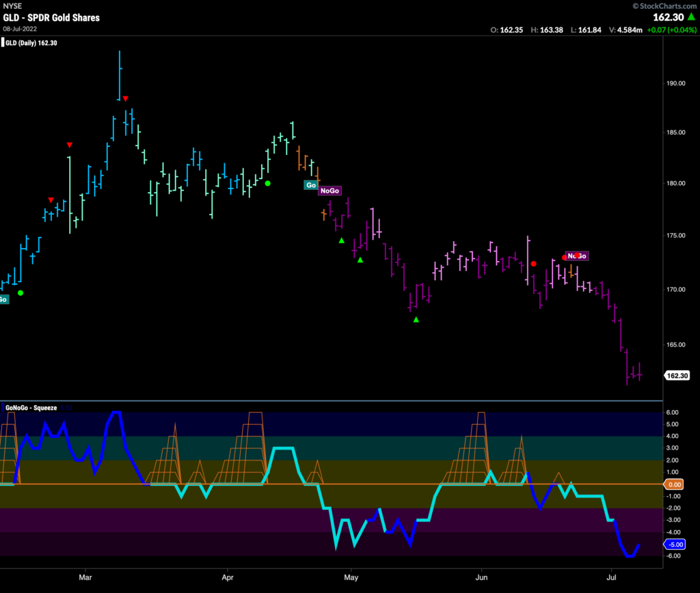Viewport: 700px width, 593px height.
Task: Click the green dot near 170 in February
Action: click(21, 293)
